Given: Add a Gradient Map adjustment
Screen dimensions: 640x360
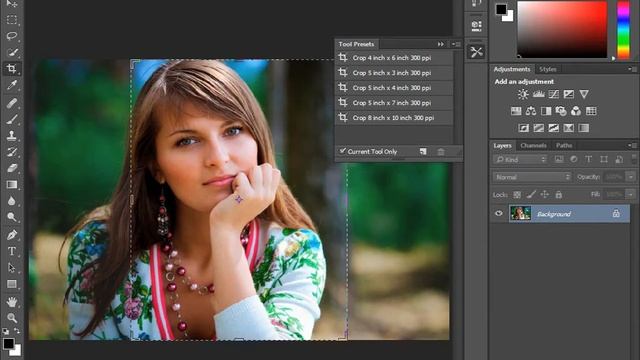Looking at the screenshot, I should (584, 128).
